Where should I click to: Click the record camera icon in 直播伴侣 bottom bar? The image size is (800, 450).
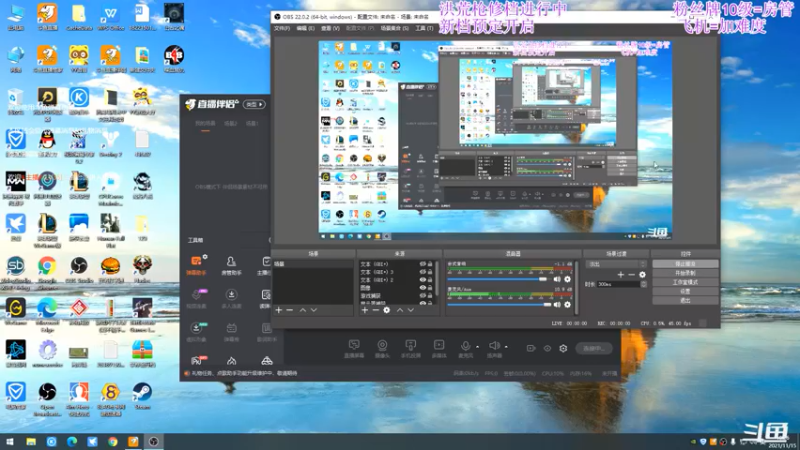[531, 348]
